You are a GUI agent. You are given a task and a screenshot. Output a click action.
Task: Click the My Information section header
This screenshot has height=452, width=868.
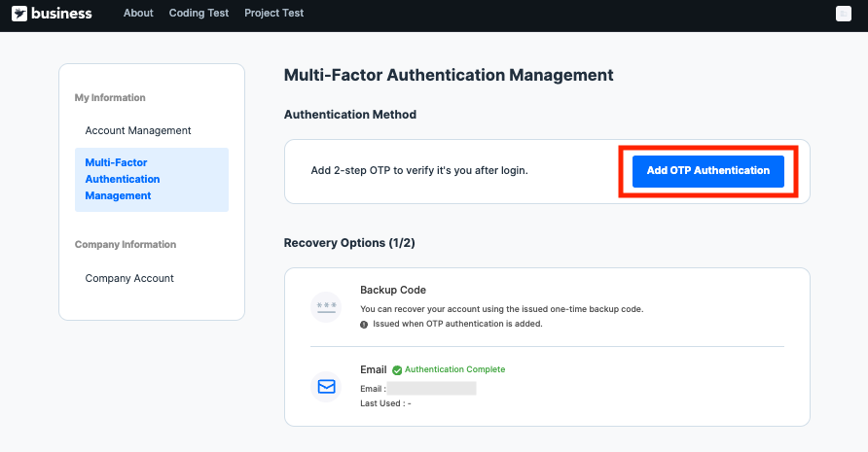110,97
